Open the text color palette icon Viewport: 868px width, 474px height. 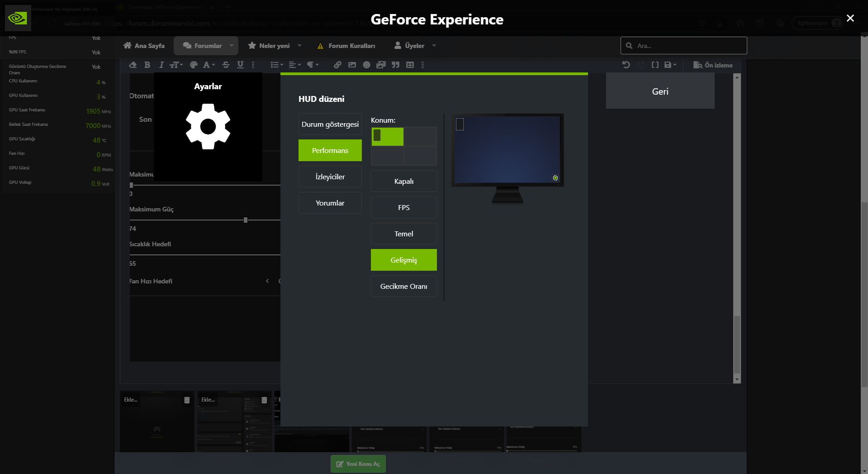[194, 65]
